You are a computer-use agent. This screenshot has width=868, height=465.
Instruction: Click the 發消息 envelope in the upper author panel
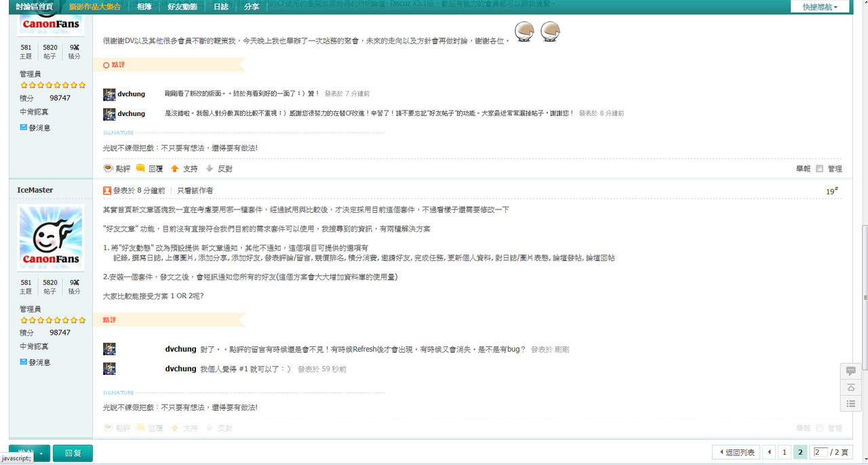[24, 127]
